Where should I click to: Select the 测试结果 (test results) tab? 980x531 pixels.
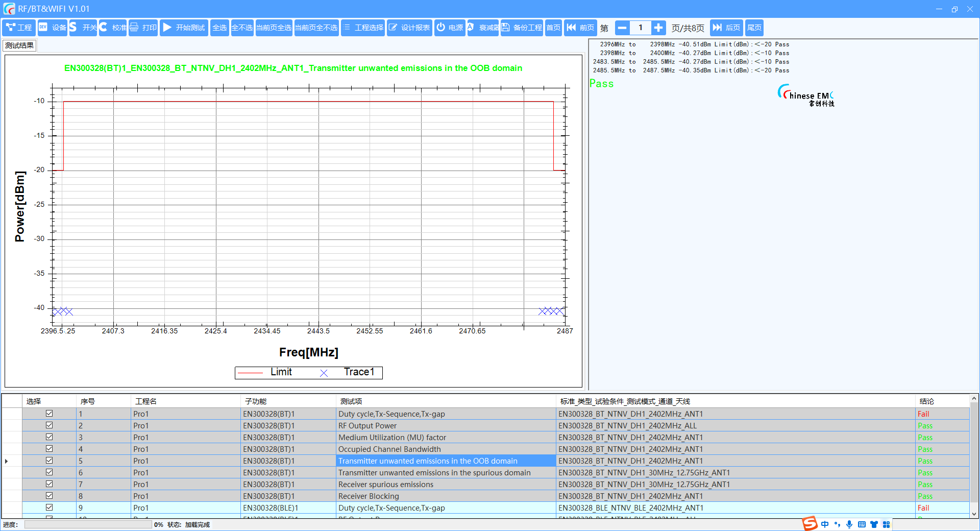point(19,45)
